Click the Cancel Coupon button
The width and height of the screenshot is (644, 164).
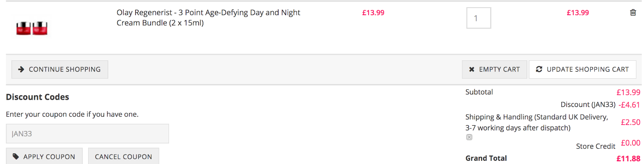tap(123, 156)
